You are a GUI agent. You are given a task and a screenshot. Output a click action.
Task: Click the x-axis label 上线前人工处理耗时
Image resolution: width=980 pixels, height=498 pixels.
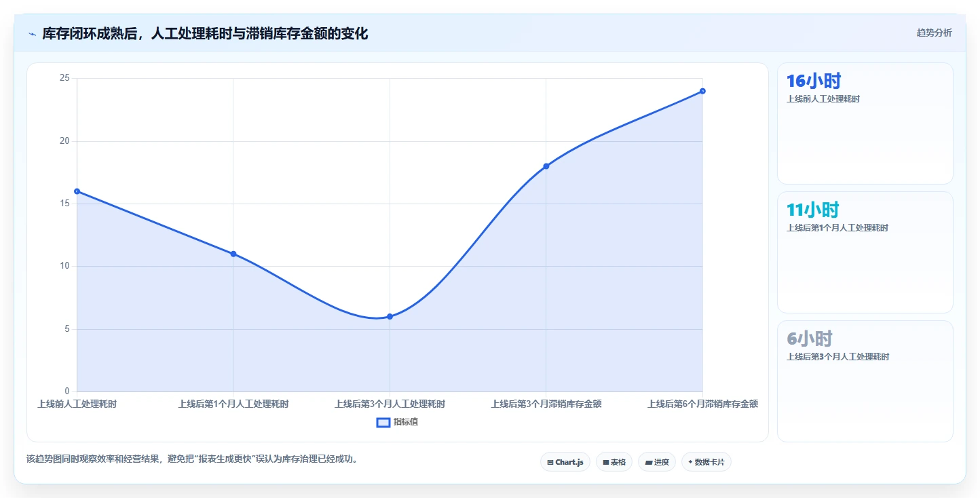[x=77, y=404]
